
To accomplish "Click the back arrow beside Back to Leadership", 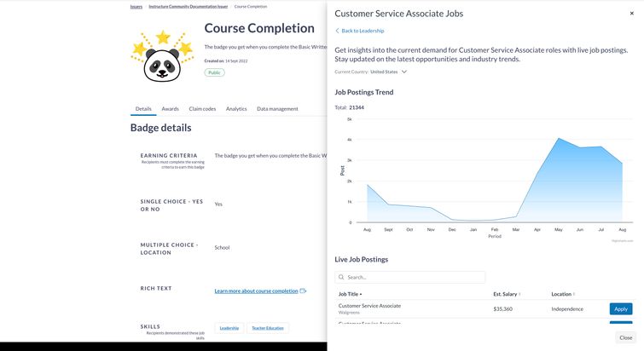I will pos(337,31).
